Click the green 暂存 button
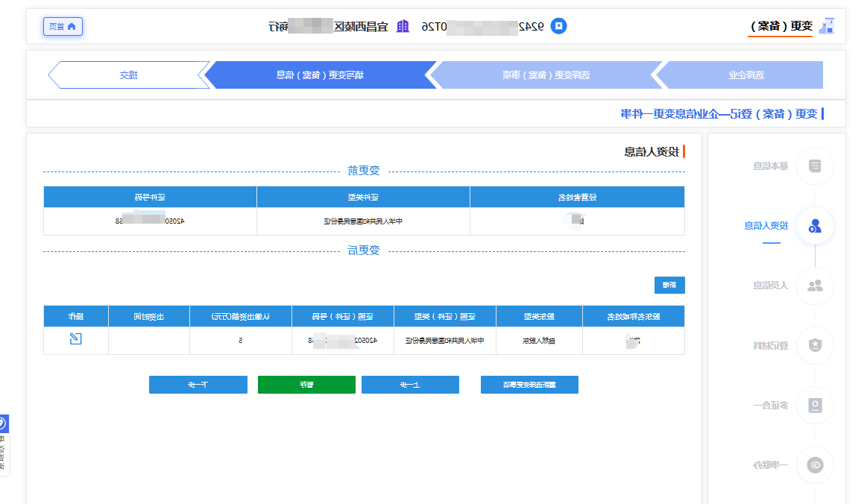Viewport: 867px width, 504px height. click(306, 385)
